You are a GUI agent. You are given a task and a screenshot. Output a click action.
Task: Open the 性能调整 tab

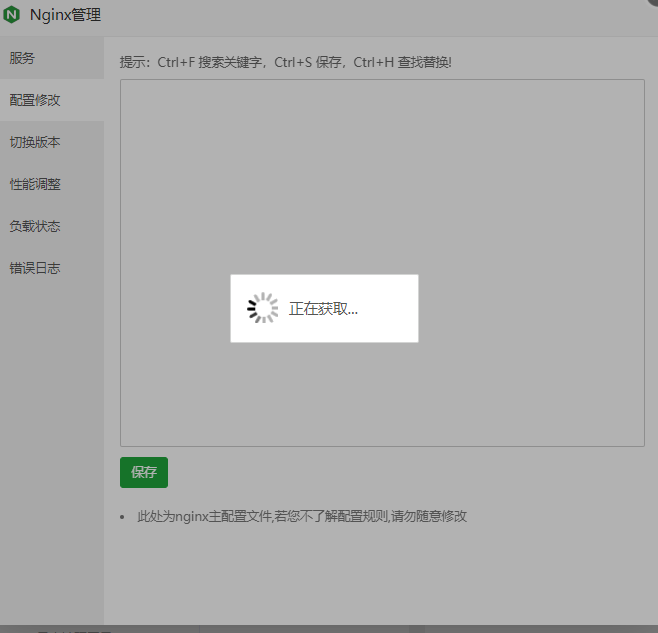pos(52,184)
